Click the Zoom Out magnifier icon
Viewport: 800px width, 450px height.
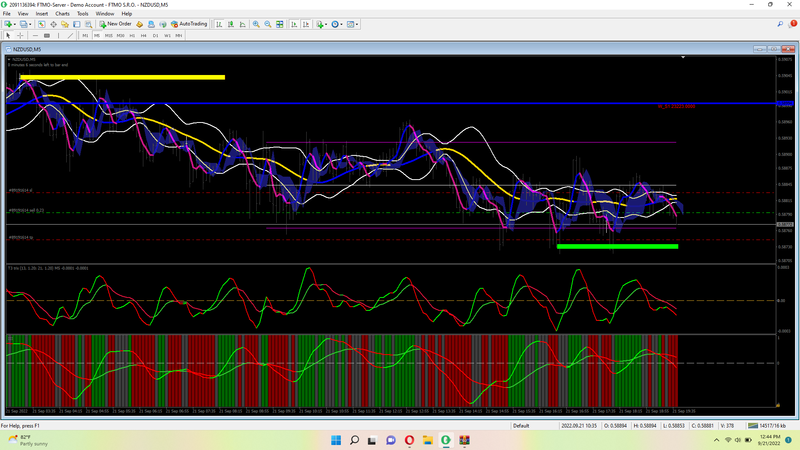tap(267, 23)
